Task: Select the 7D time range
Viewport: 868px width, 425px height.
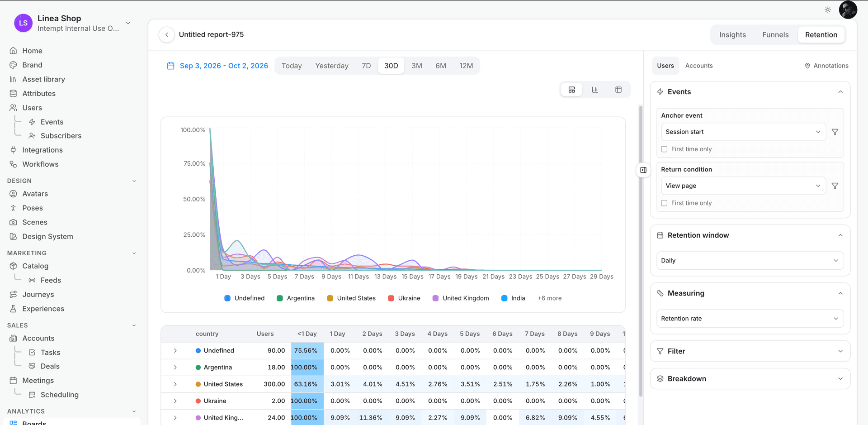Action: (366, 66)
